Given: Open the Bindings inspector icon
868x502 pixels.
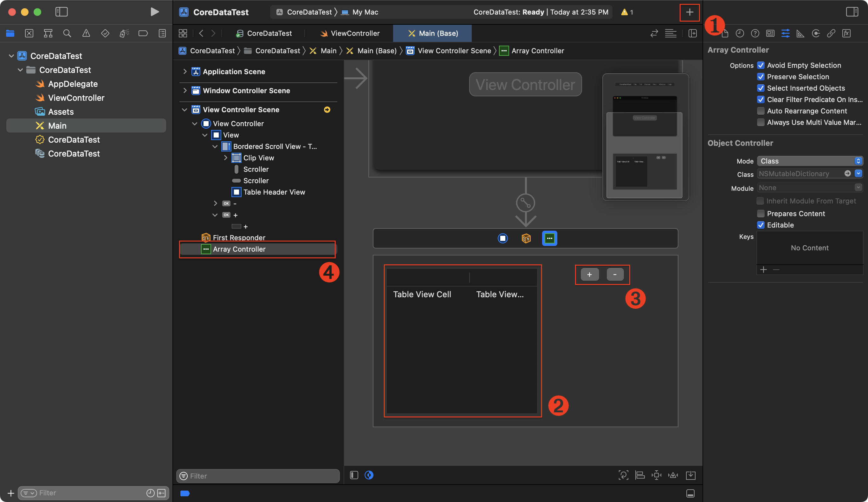Looking at the screenshot, I should [x=831, y=33].
